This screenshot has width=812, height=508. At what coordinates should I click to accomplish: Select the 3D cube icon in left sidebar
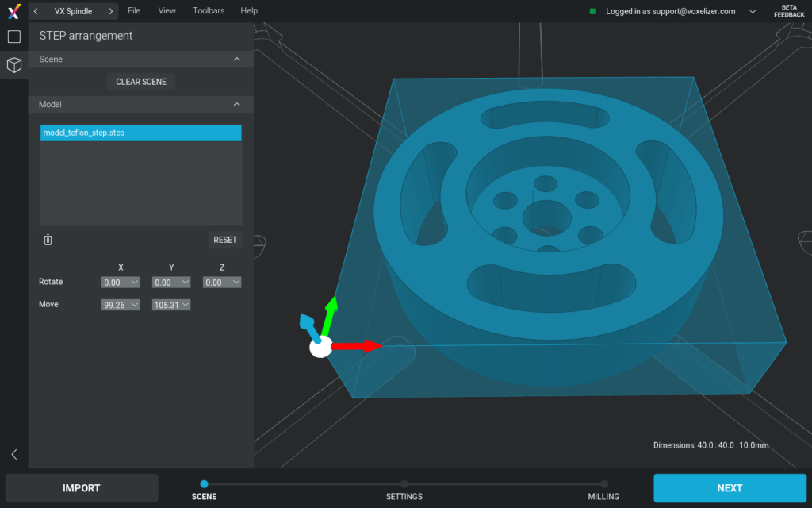coord(13,65)
